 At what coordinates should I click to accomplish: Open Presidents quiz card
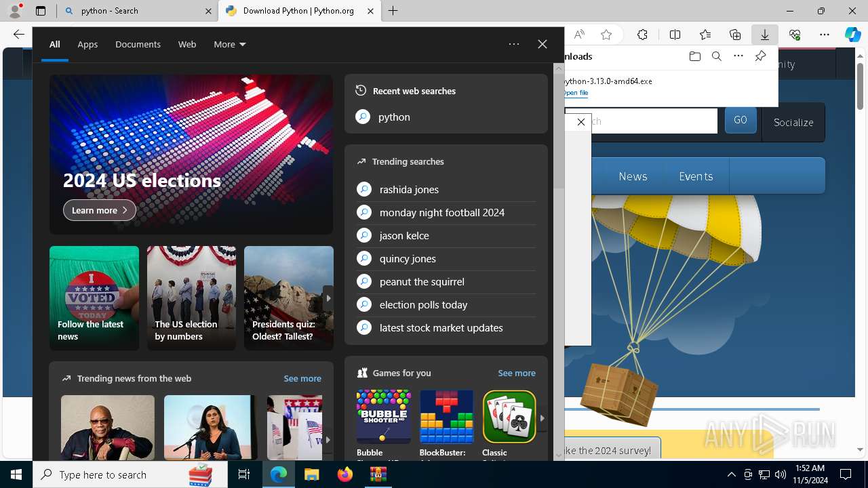tap(289, 298)
